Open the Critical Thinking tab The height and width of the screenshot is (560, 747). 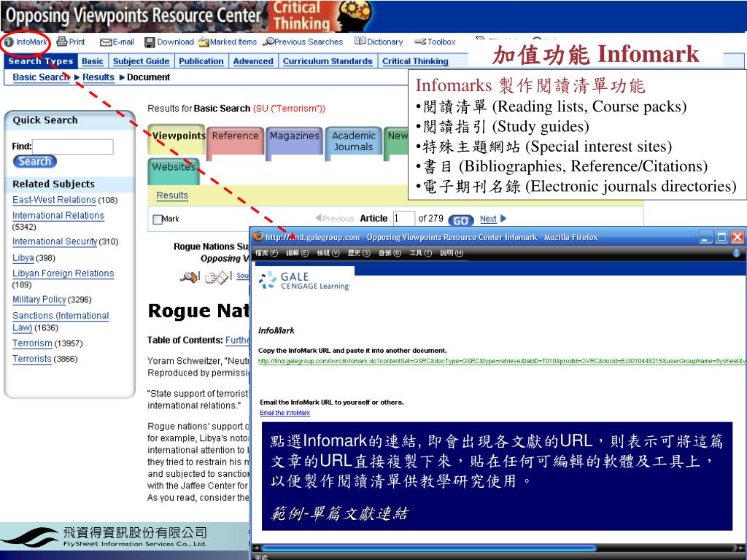pyautogui.click(x=415, y=61)
